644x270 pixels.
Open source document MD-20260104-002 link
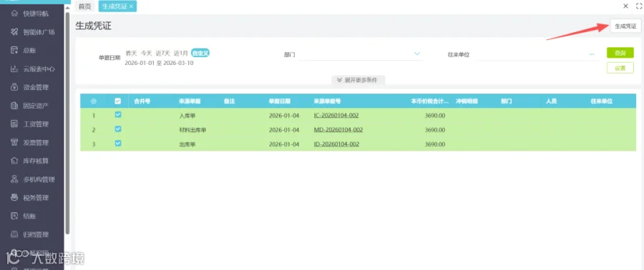[338, 130]
